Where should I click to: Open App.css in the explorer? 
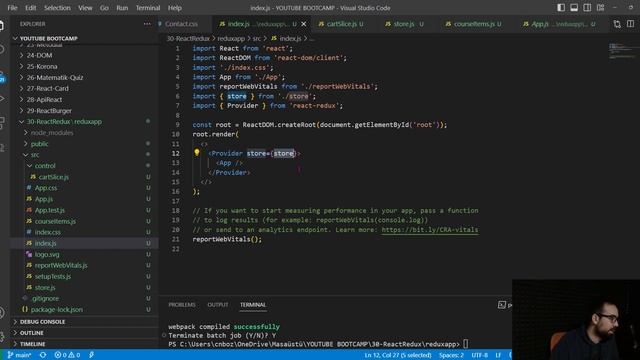[x=46, y=188]
